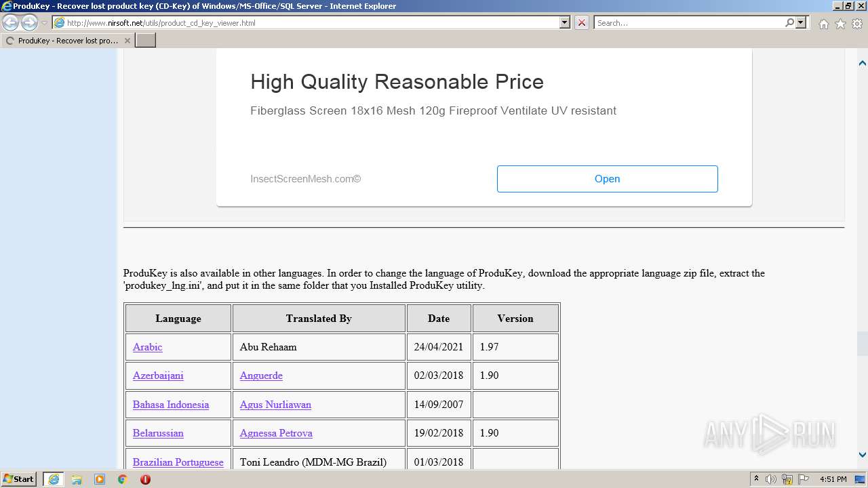Image resolution: width=868 pixels, height=488 pixels.
Task: Click InsectScreenMesh.com advertiser text
Action: (305, 179)
